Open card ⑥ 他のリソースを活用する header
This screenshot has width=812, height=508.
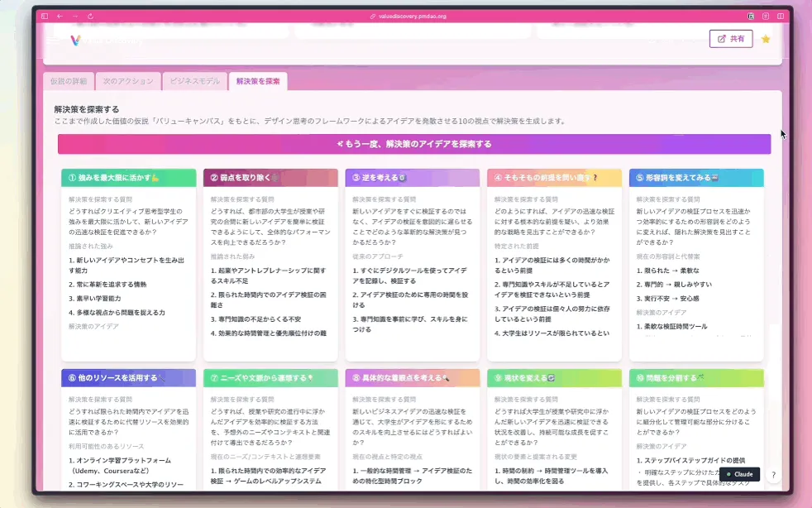pyautogui.click(x=128, y=378)
